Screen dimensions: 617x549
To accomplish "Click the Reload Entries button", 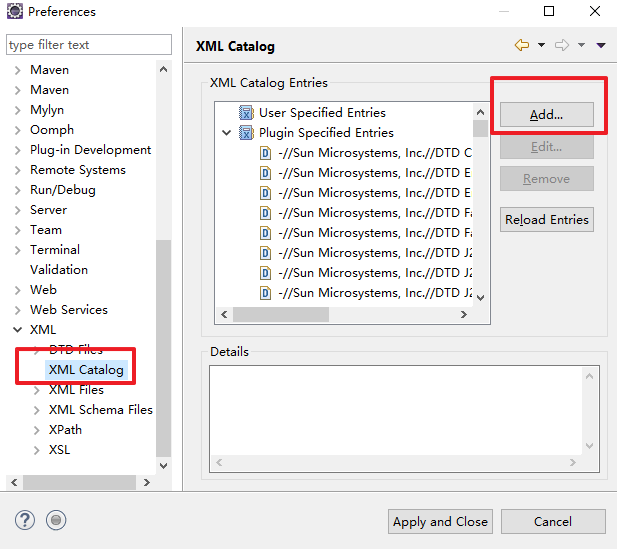I will click(547, 219).
